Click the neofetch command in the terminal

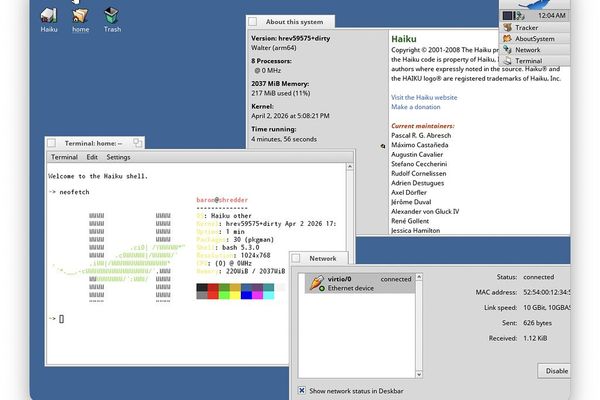[74, 192]
